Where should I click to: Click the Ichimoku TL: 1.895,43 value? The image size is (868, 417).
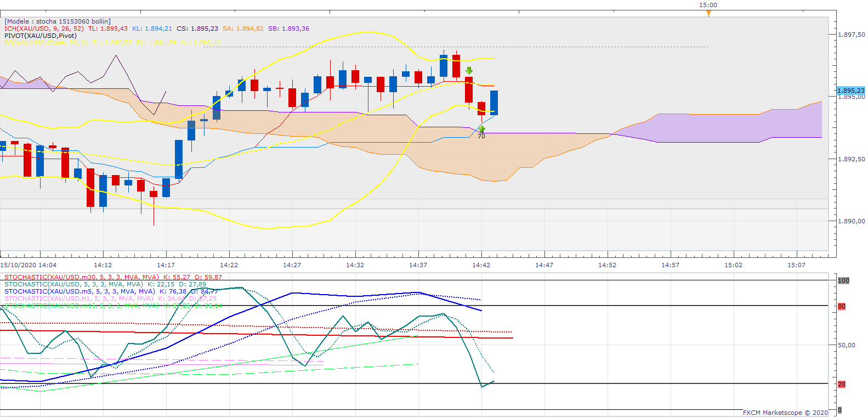point(108,29)
